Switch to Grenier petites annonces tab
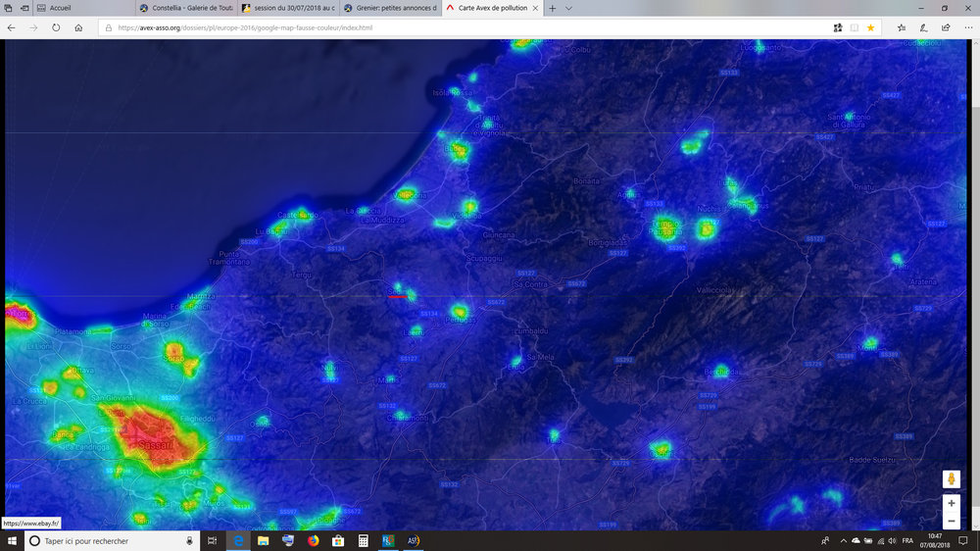Screen dimensions: 980x551 (391, 8)
